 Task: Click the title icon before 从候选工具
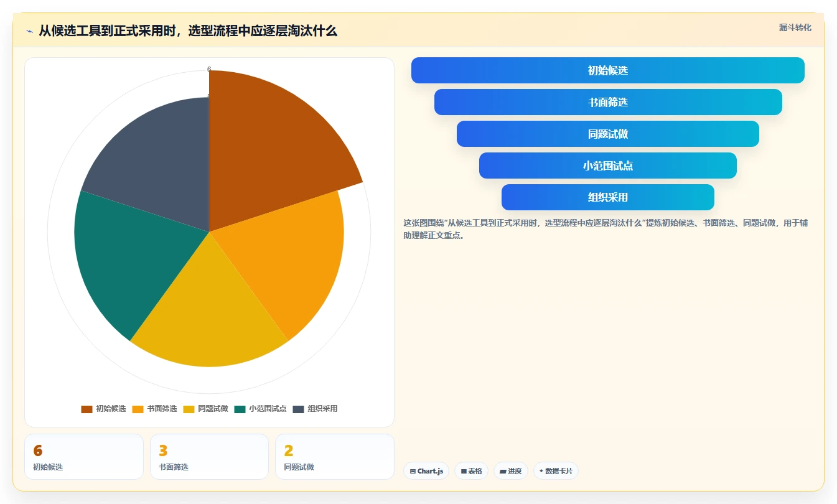coord(29,31)
